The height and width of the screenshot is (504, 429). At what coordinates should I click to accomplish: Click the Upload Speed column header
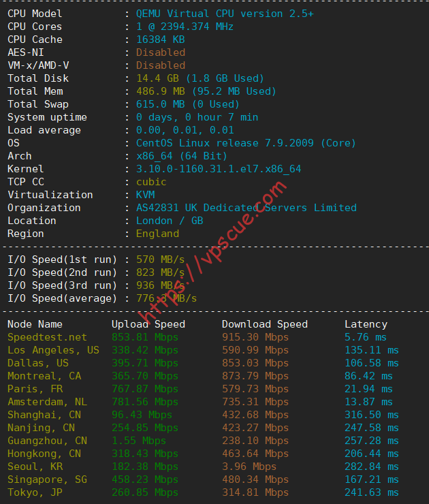[x=148, y=324]
